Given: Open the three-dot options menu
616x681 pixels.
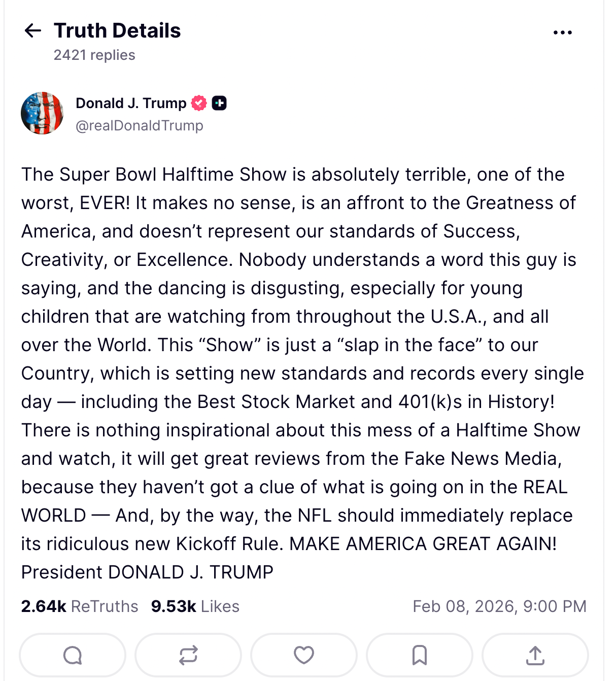Looking at the screenshot, I should [562, 31].
